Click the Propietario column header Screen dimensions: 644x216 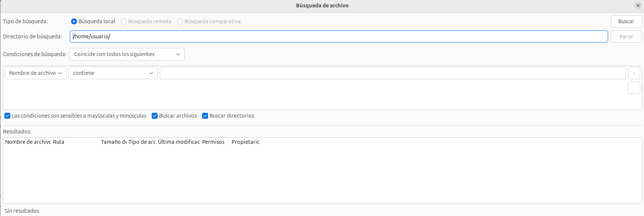[x=245, y=142]
